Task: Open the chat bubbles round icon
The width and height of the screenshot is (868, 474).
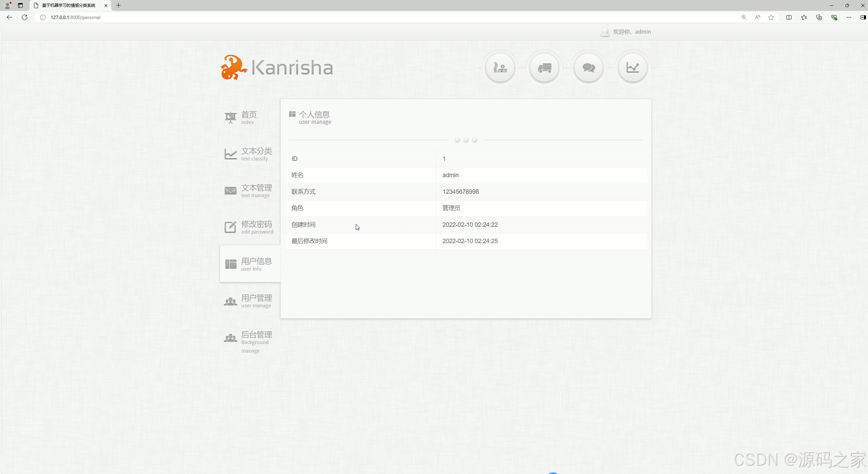Action: click(588, 68)
